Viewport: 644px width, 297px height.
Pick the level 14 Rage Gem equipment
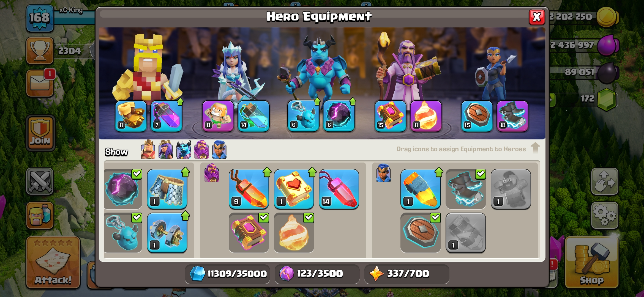pyautogui.click(x=339, y=189)
